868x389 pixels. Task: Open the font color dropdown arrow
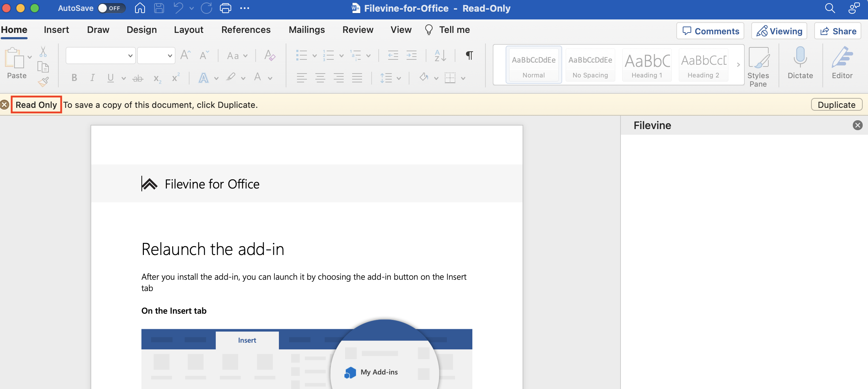point(270,78)
